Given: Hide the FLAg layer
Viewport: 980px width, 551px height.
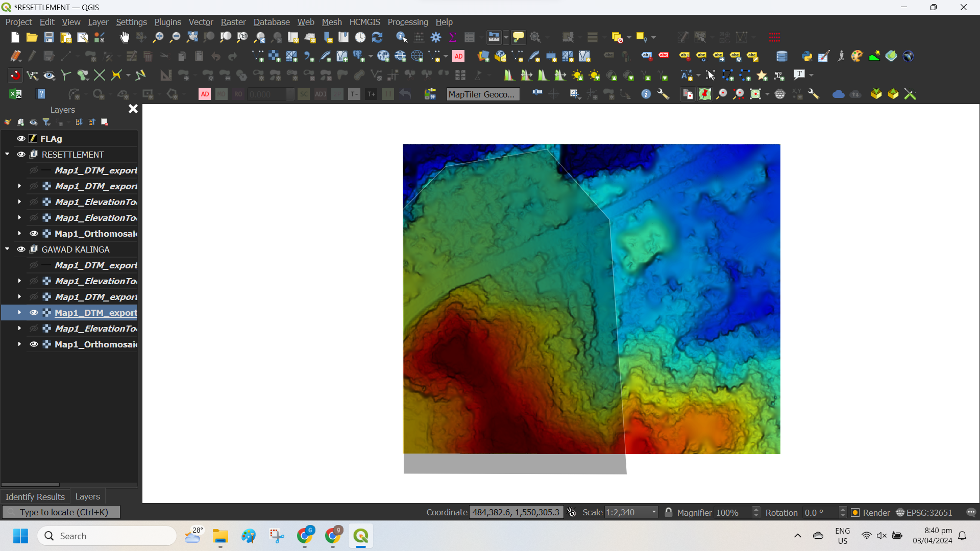Looking at the screenshot, I should [21, 138].
